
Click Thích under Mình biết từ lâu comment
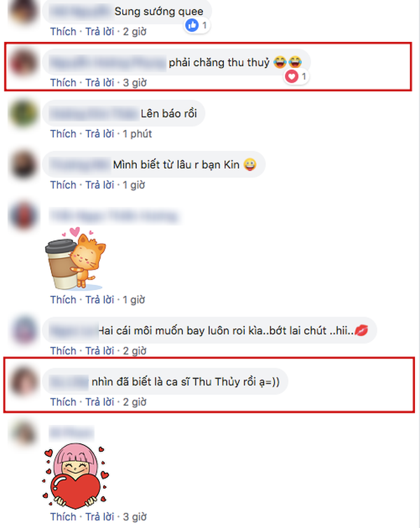click(64, 185)
